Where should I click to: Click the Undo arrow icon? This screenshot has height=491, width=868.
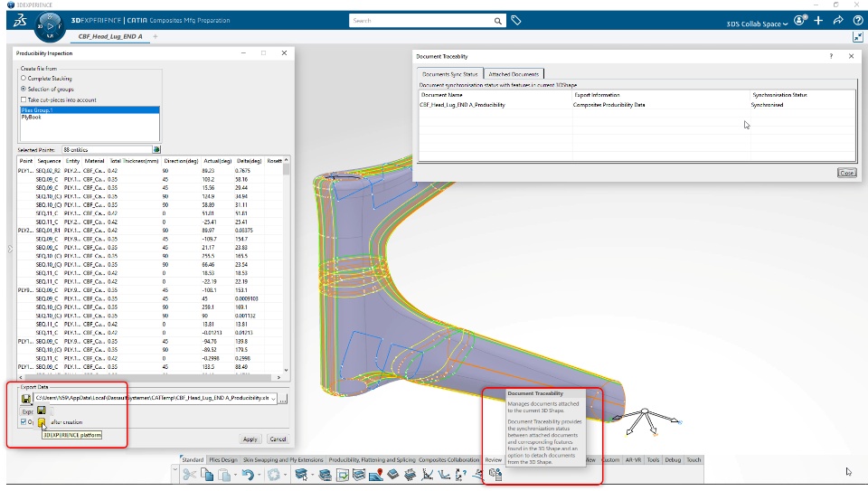click(x=248, y=475)
